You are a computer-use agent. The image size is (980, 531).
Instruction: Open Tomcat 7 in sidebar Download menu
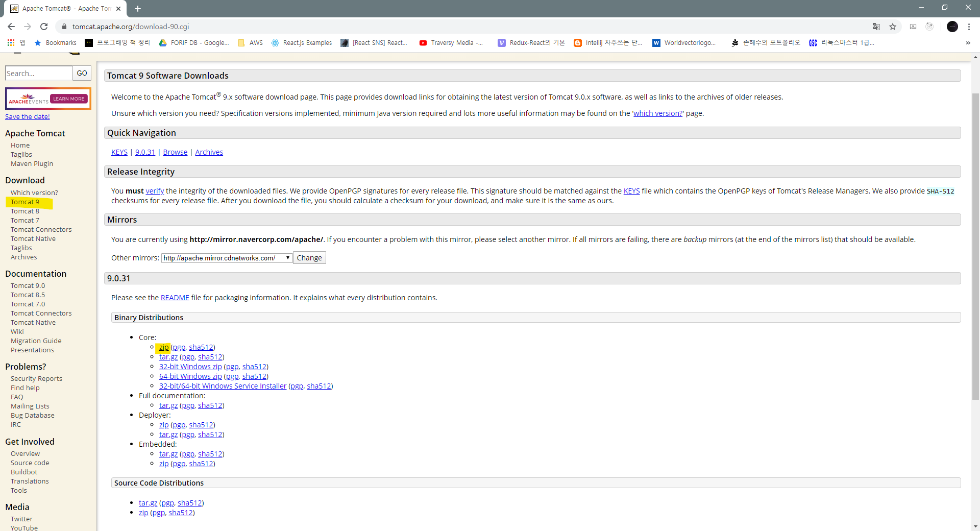(x=25, y=221)
